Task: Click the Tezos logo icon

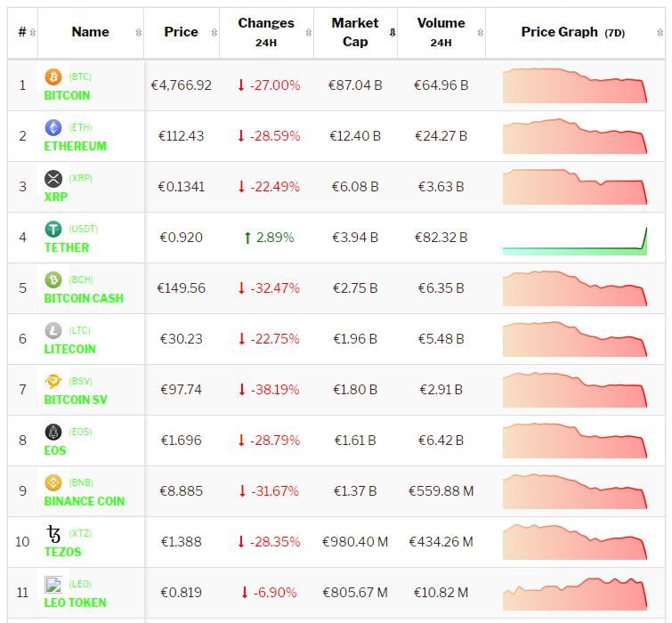Action: (x=53, y=533)
